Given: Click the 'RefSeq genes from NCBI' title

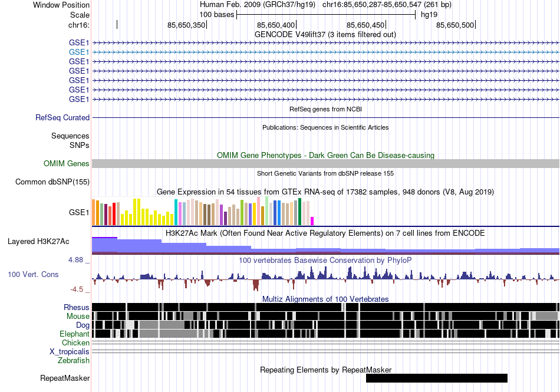Looking at the screenshot, I should (325, 109).
